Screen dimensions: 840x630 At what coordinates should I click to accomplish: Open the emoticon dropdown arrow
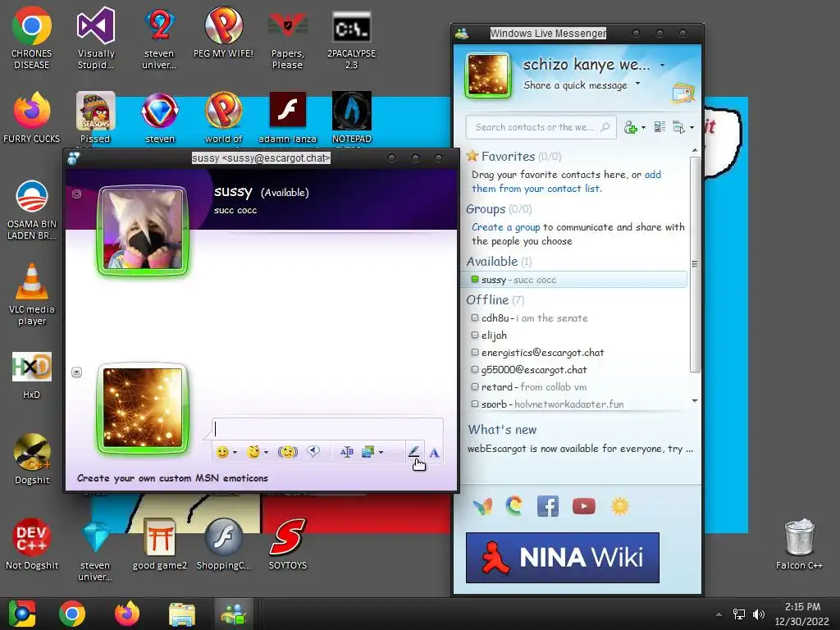235,453
